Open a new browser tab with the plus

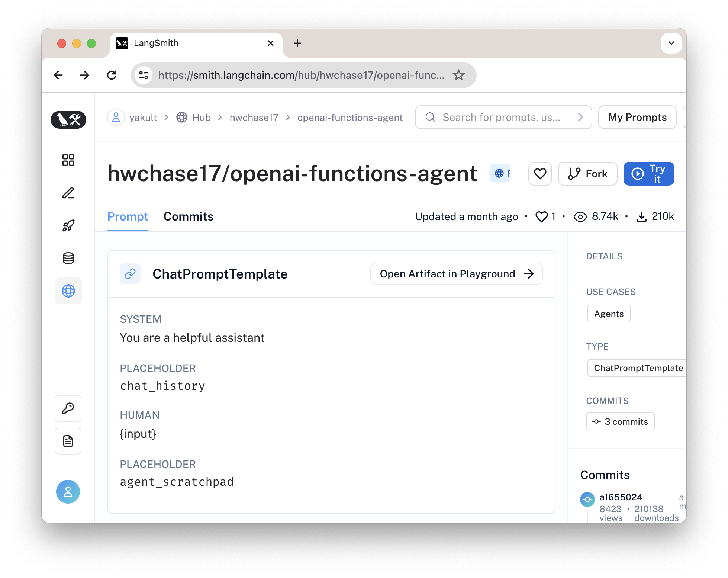[x=297, y=43]
